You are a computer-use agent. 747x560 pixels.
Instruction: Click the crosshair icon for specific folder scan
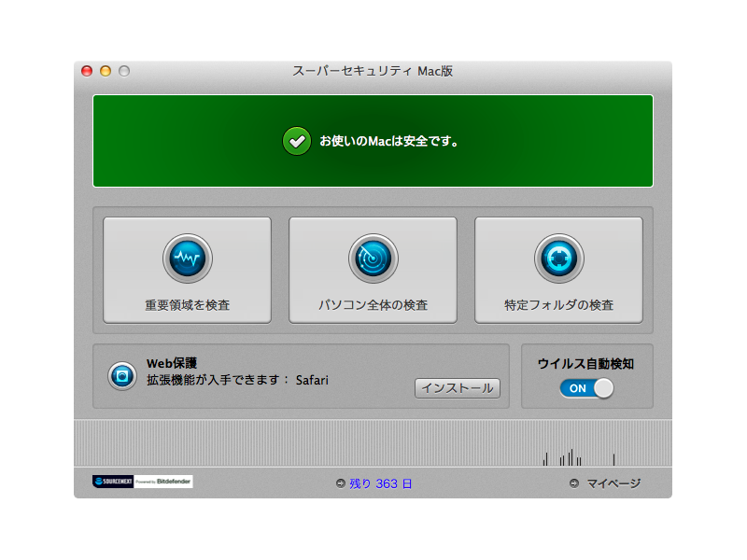[558, 259]
